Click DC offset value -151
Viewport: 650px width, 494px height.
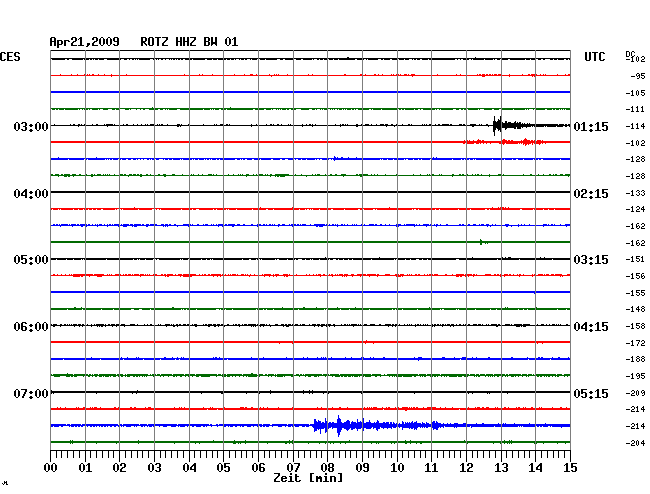(x=635, y=259)
